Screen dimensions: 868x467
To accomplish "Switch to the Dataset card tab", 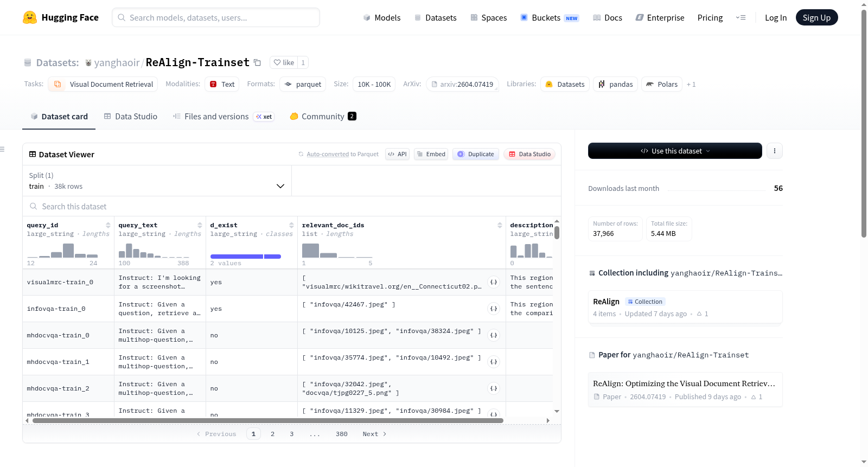I will [59, 116].
